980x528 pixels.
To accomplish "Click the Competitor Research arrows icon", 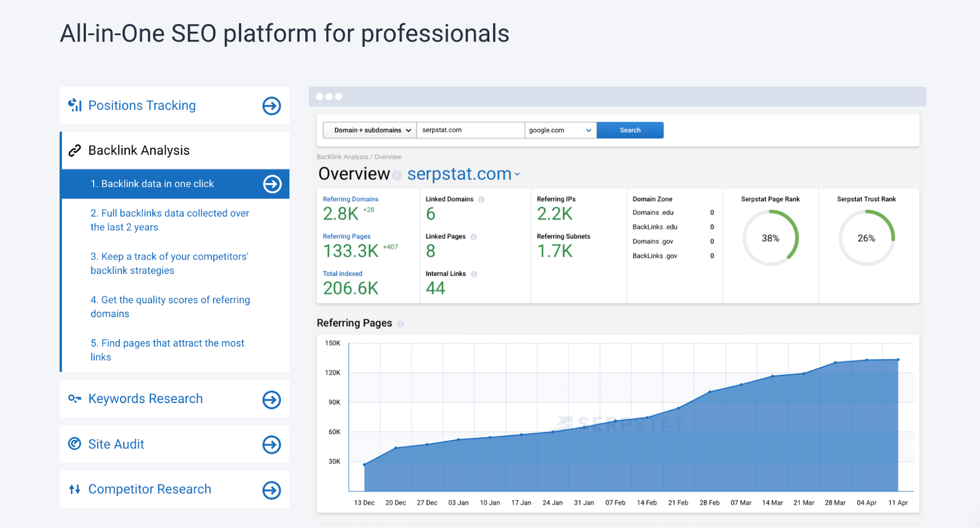I will (x=75, y=489).
